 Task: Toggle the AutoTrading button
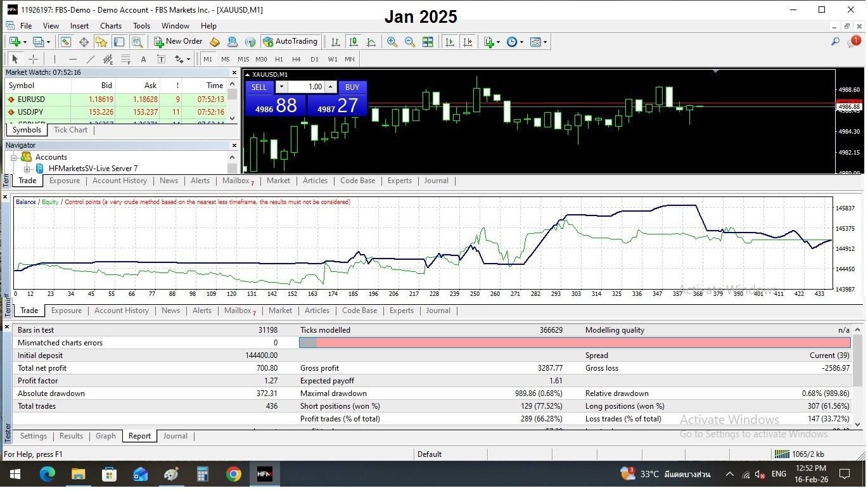(x=290, y=42)
